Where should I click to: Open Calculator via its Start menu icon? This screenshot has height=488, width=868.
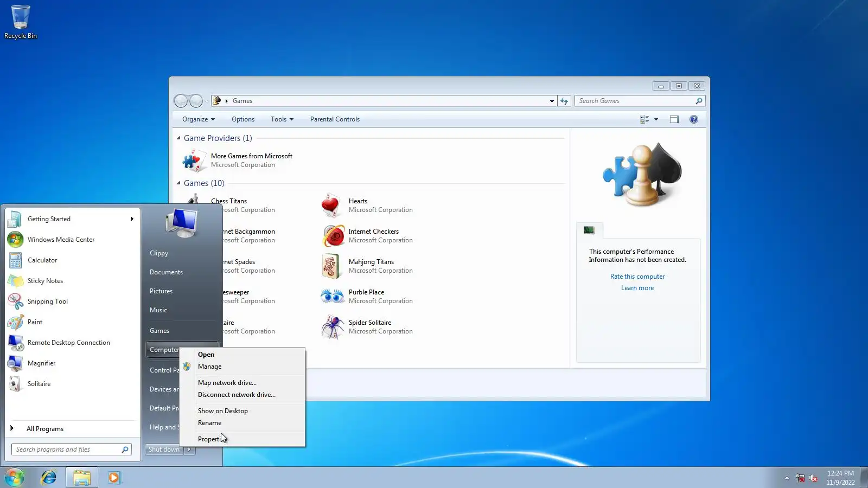tap(15, 260)
